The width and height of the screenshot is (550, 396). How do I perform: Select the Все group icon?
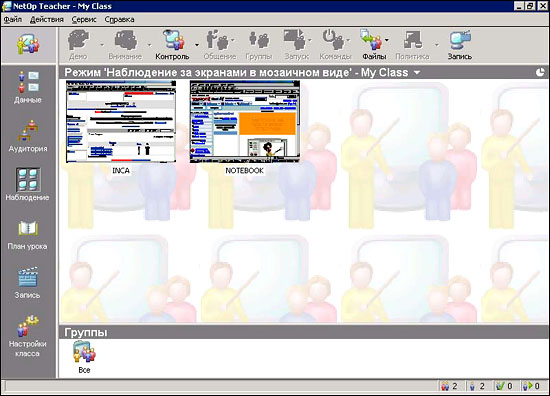tap(84, 357)
